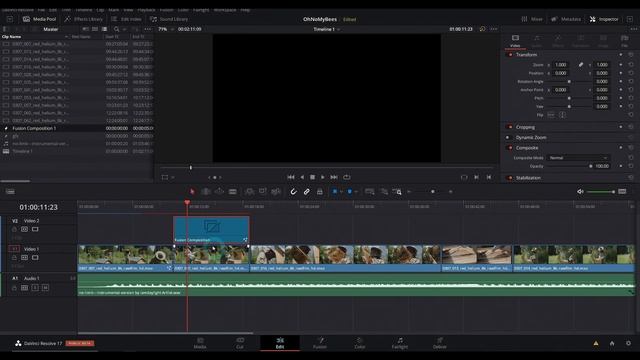This screenshot has width=640, height=360.
Task: Click the full extent zoom icon
Action: coord(369,191)
